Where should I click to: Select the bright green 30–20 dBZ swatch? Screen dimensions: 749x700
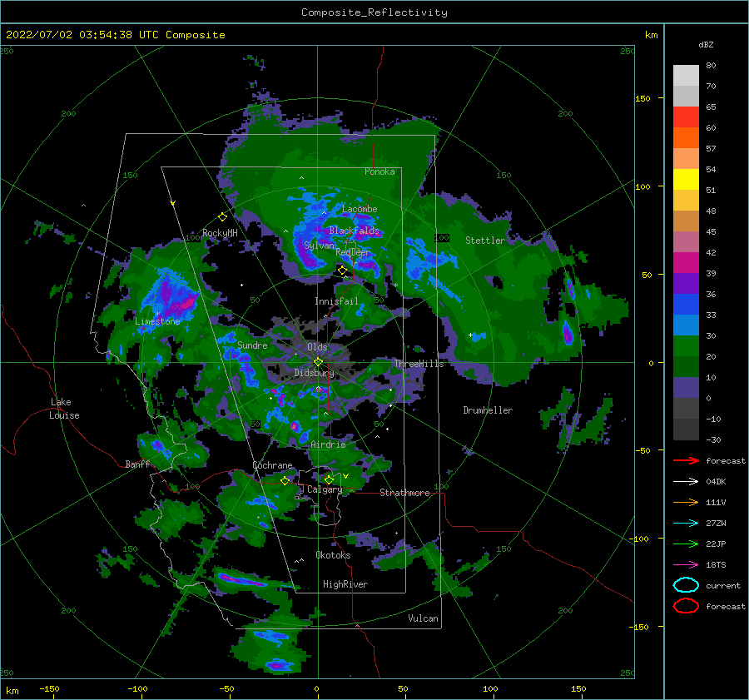point(686,346)
